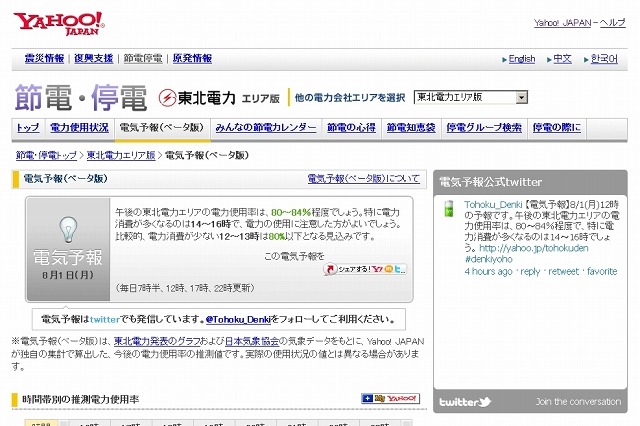
Task: Click the 復興支援 link
Action: click(93, 58)
